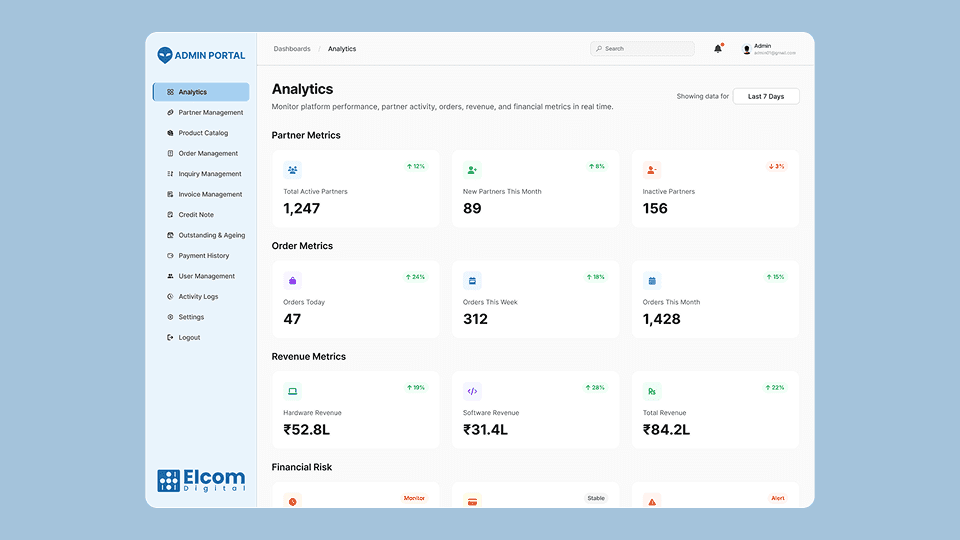
Task: Click the notification bell icon
Action: 718,49
